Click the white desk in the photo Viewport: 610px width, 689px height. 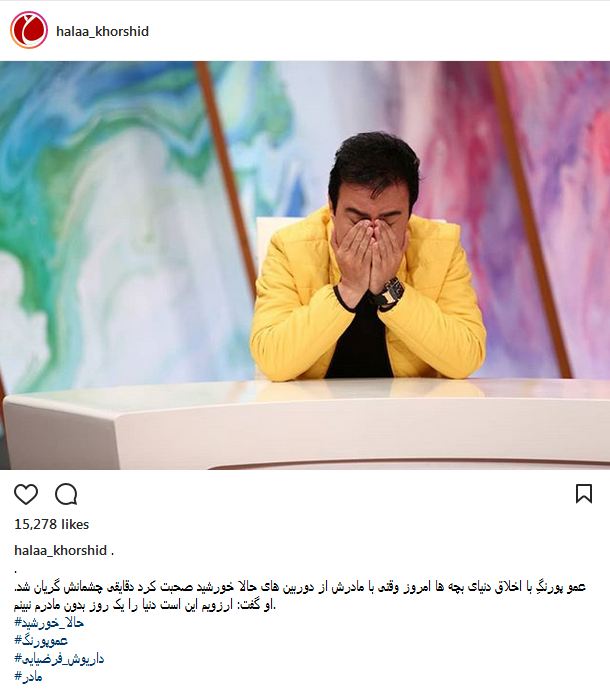point(305,422)
